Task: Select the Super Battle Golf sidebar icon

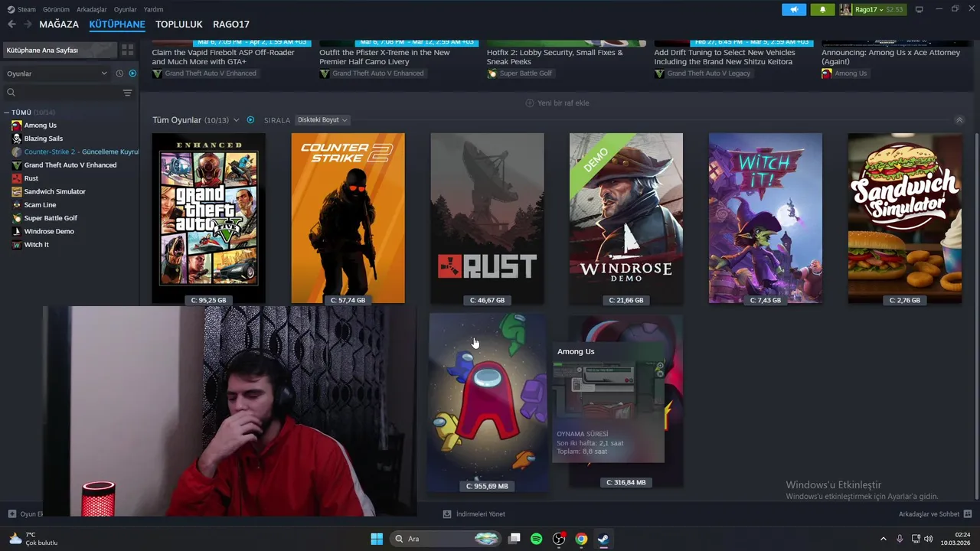Action: click(17, 218)
